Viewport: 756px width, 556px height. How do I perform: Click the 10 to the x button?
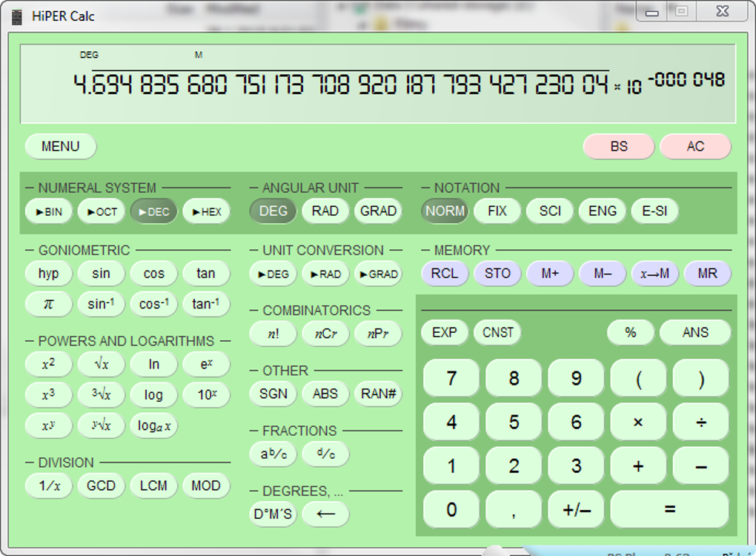coord(206,394)
